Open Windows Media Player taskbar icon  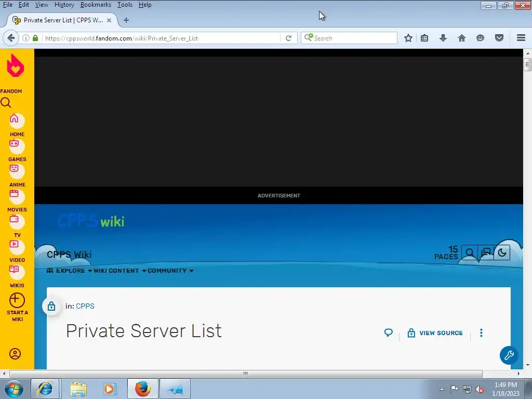click(x=110, y=389)
